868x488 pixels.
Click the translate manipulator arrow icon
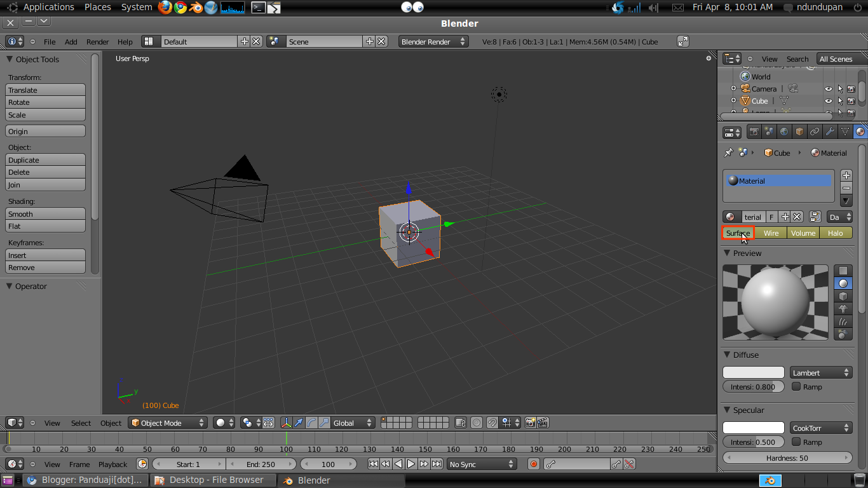(299, 423)
